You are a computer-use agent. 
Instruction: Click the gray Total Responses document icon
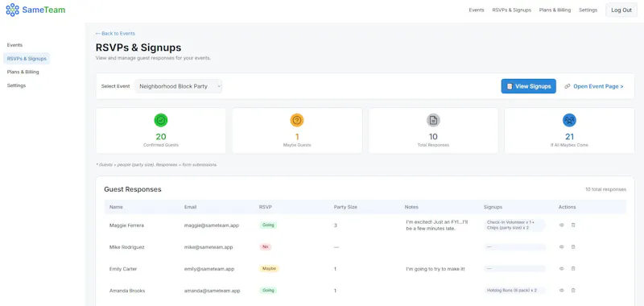tap(433, 120)
